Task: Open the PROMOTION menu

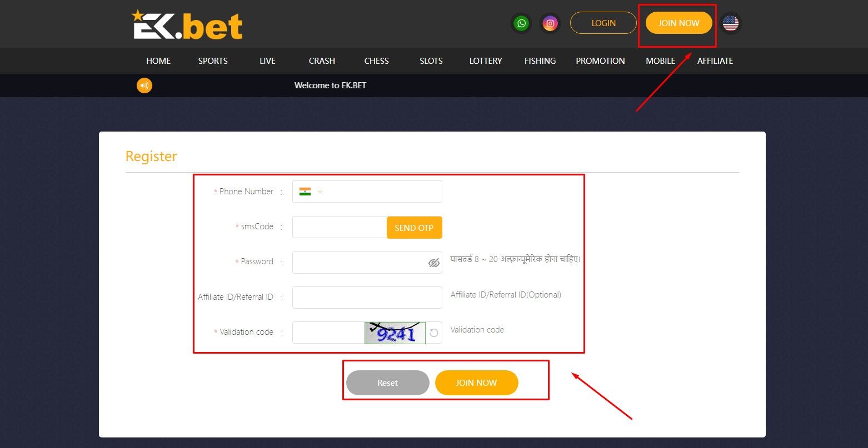Action: (600, 61)
